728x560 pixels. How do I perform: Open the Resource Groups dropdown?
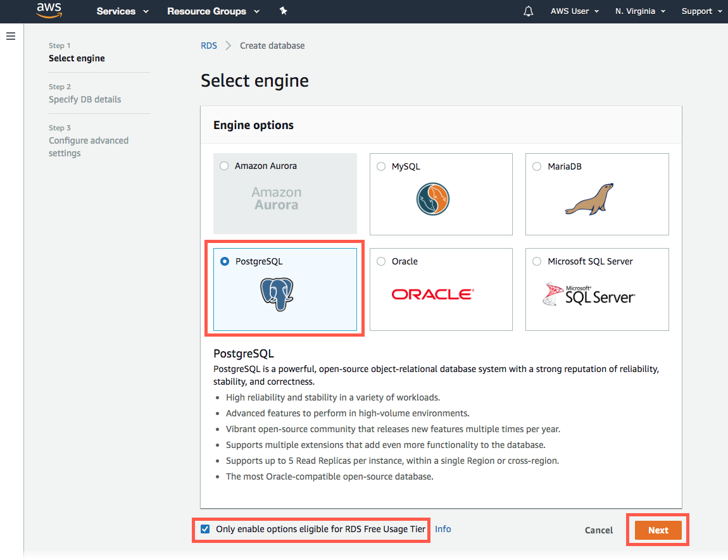click(213, 11)
